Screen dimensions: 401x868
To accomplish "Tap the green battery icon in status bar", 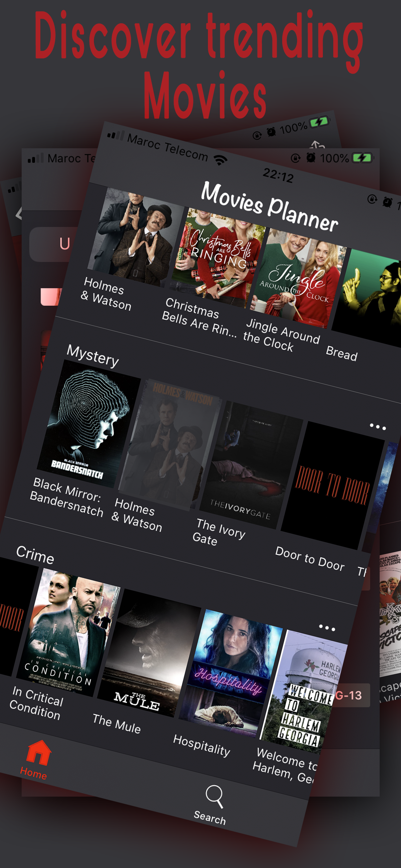I will click(x=362, y=158).
